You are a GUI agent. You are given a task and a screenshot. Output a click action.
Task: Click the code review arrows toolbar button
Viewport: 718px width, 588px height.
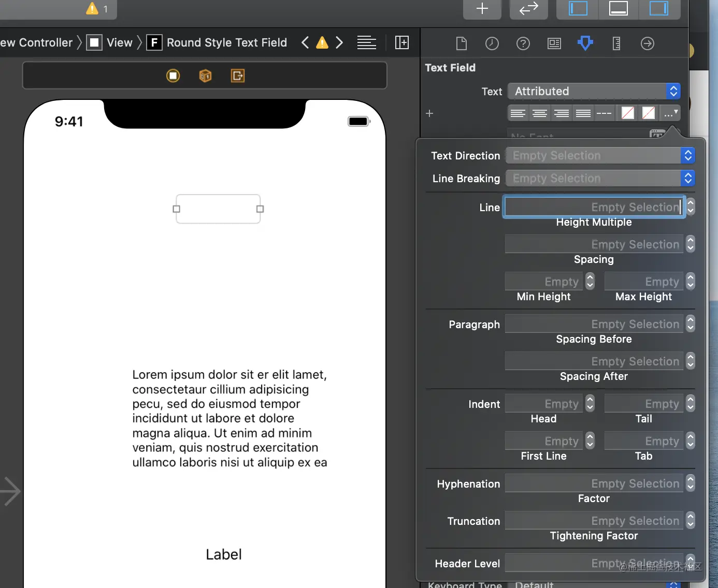pyautogui.click(x=529, y=9)
